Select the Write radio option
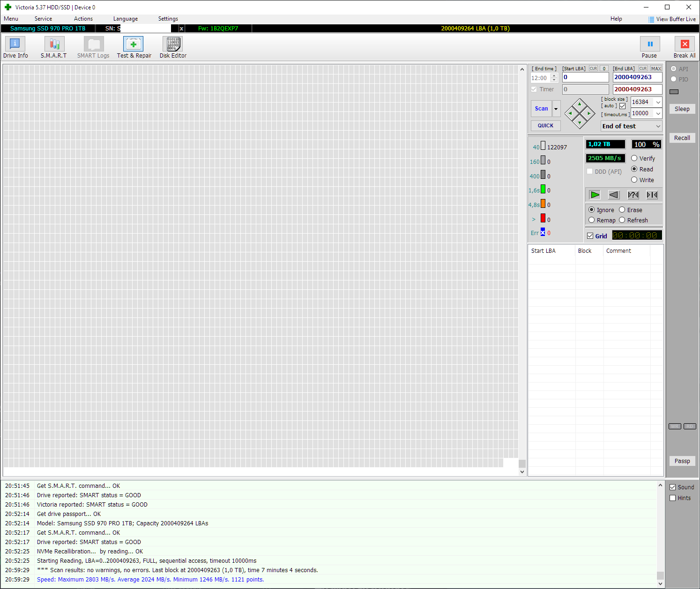This screenshot has height=589, width=700. coord(634,180)
